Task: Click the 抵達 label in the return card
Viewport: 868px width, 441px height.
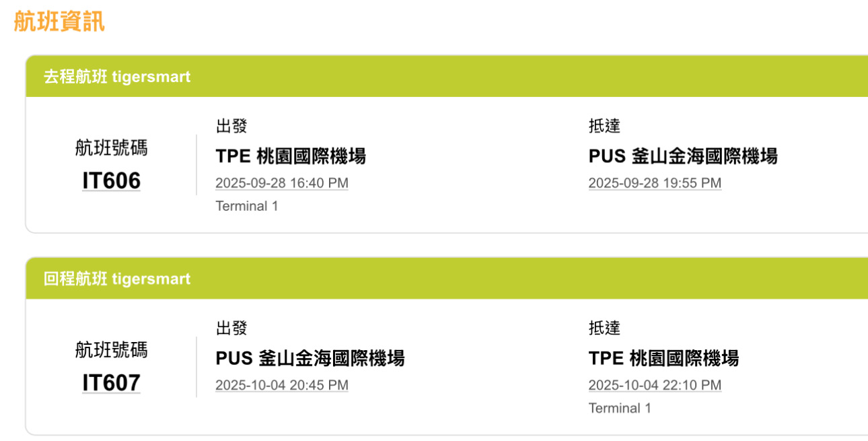Action: tap(604, 328)
